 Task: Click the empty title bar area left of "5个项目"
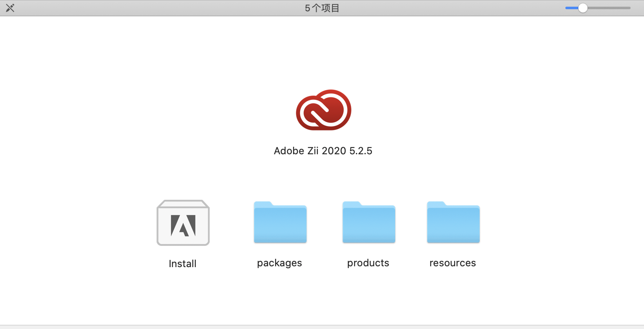(167, 8)
